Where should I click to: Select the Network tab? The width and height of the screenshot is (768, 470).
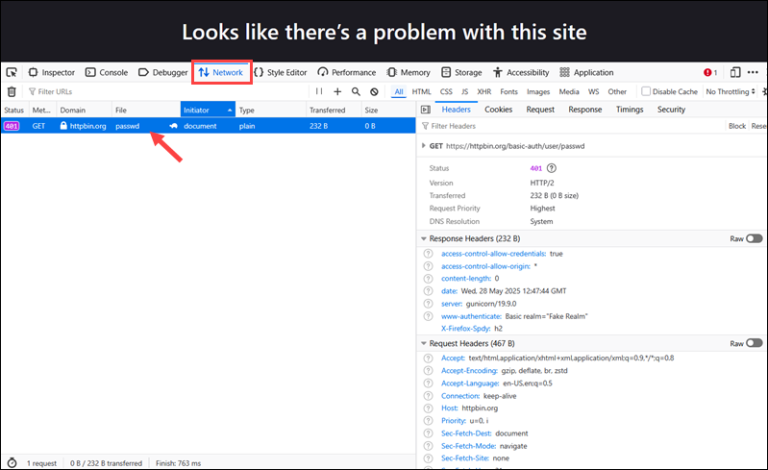click(221, 72)
